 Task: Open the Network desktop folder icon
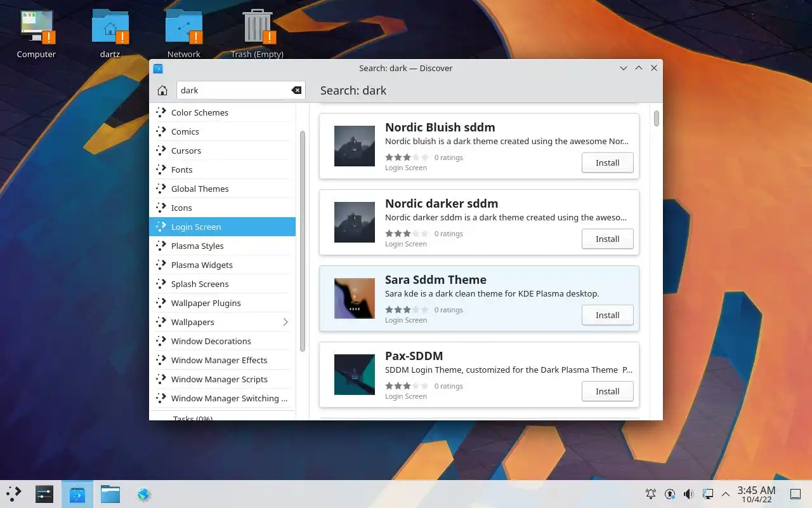pos(183,28)
